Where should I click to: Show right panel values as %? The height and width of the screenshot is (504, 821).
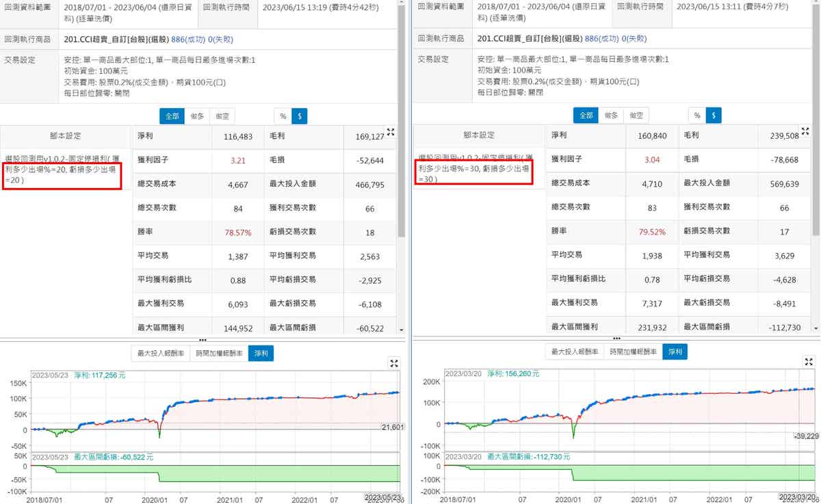tap(696, 116)
